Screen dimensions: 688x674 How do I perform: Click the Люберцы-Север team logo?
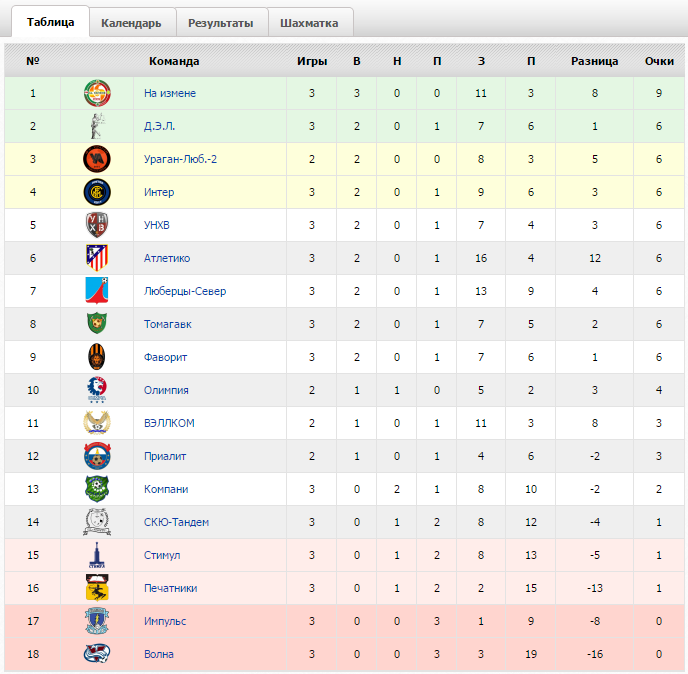[97, 291]
